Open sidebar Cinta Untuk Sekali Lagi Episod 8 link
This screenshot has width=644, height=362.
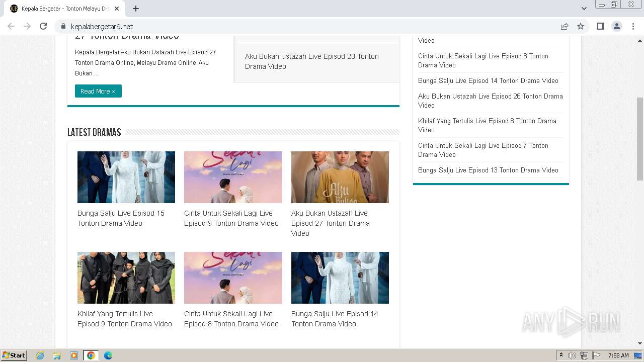pos(483,60)
